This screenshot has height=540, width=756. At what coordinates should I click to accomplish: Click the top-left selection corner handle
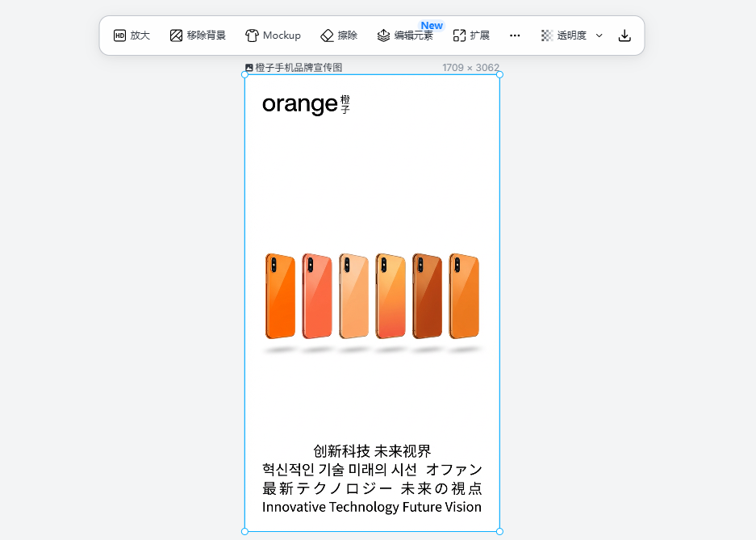[x=245, y=74]
